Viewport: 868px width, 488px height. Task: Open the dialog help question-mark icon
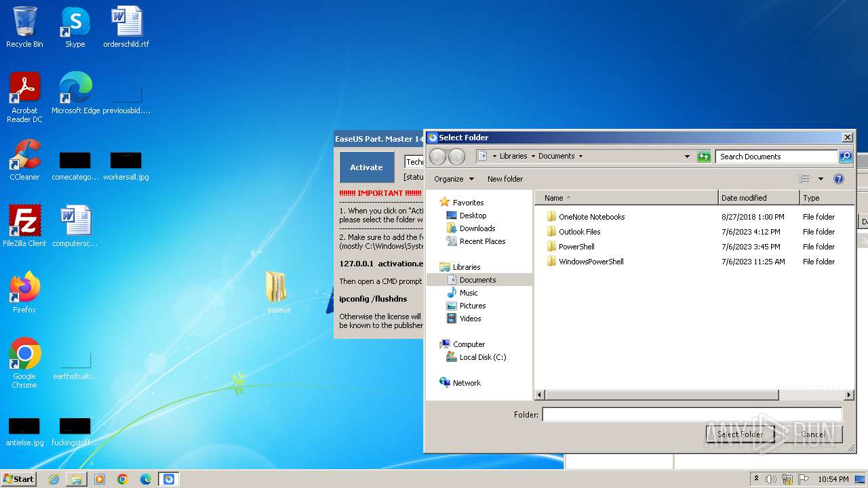[x=839, y=179]
